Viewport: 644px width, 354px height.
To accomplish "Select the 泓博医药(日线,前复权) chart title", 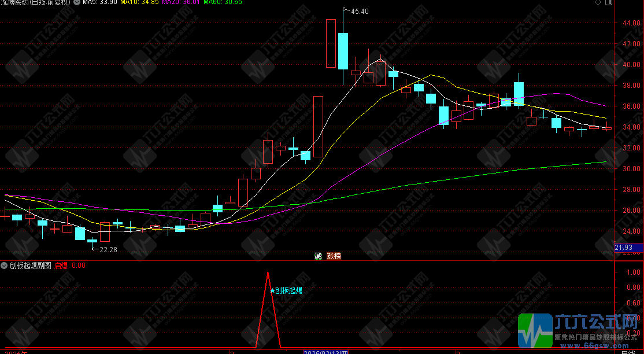I will (36, 2).
